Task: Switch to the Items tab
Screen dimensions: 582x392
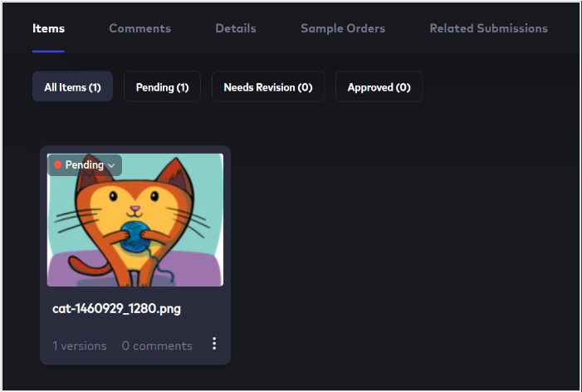Action: [x=49, y=28]
